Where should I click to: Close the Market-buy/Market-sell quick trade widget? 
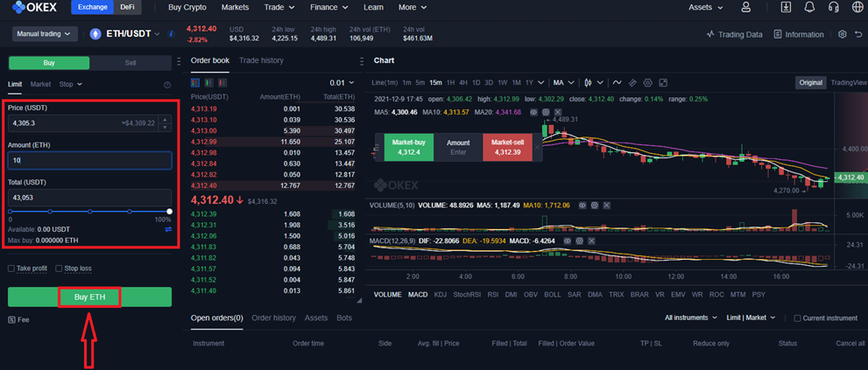[x=537, y=147]
